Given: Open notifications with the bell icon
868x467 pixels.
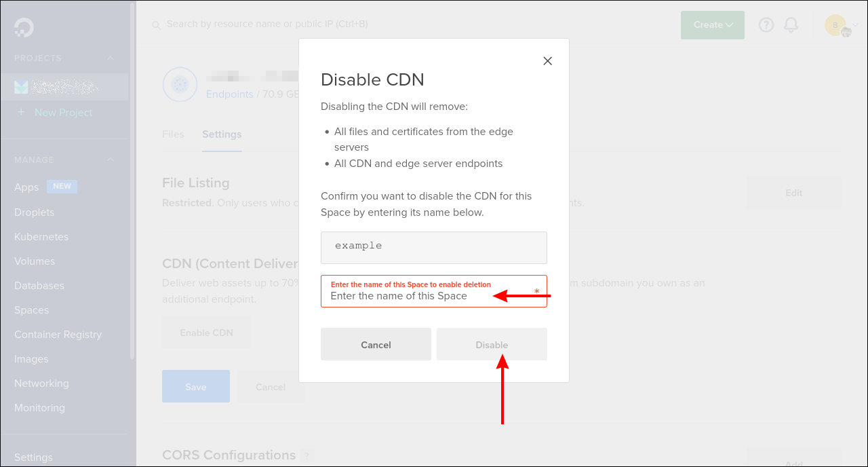Looking at the screenshot, I should 790,24.
